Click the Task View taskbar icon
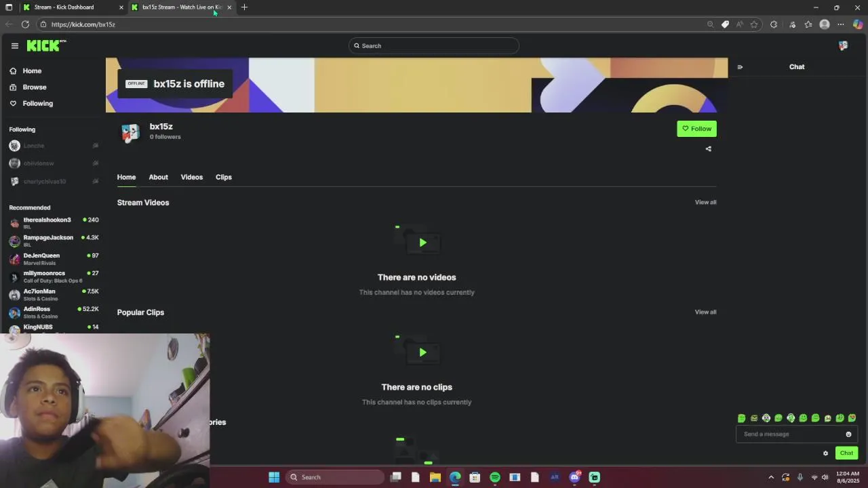Viewport: 868px width, 488px height. pos(395,477)
